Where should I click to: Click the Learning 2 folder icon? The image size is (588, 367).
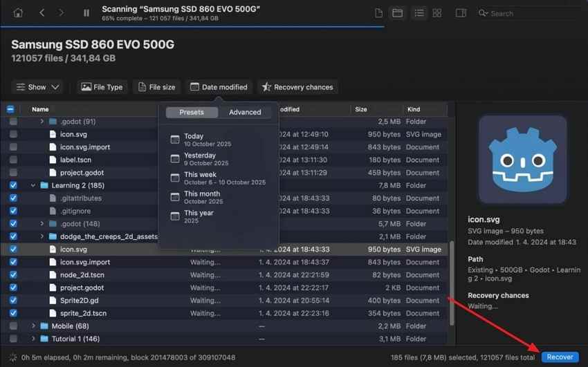pyautogui.click(x=44, y=185)
